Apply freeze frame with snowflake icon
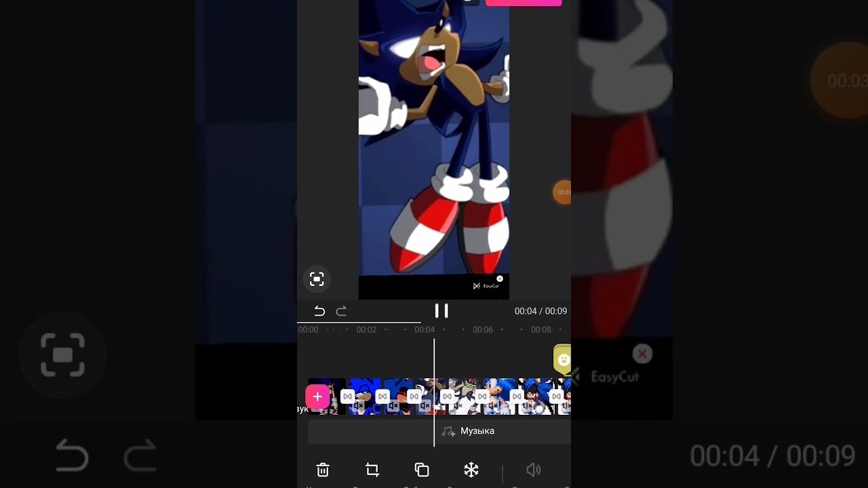 coord(471,470)
